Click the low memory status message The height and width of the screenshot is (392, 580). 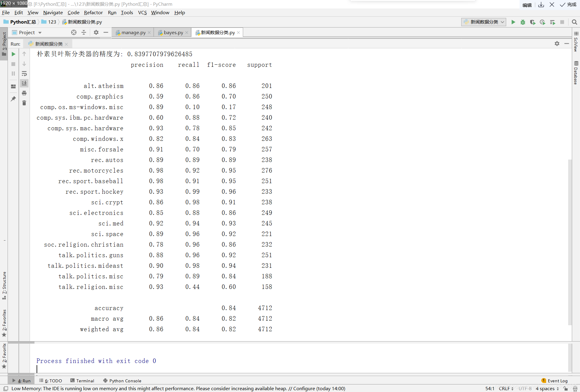[178, 389]
